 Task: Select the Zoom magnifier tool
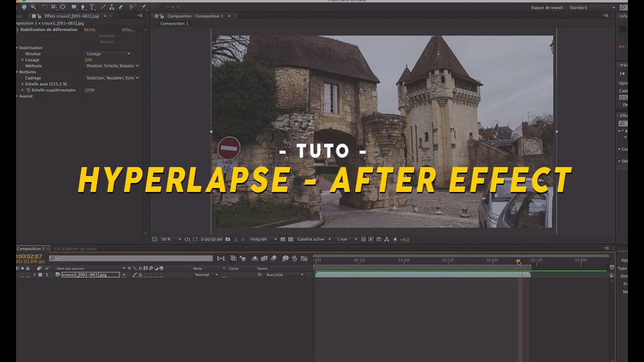[x=33, y=7]
